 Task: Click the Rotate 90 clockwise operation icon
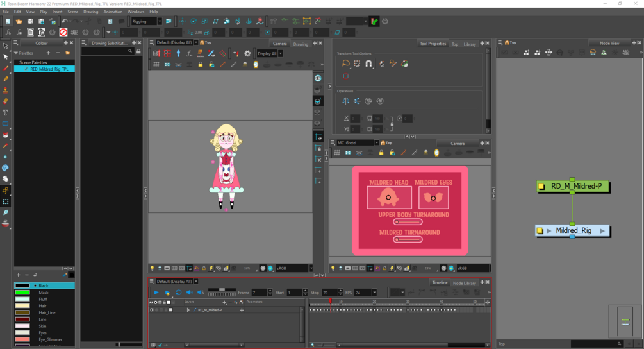368,101
